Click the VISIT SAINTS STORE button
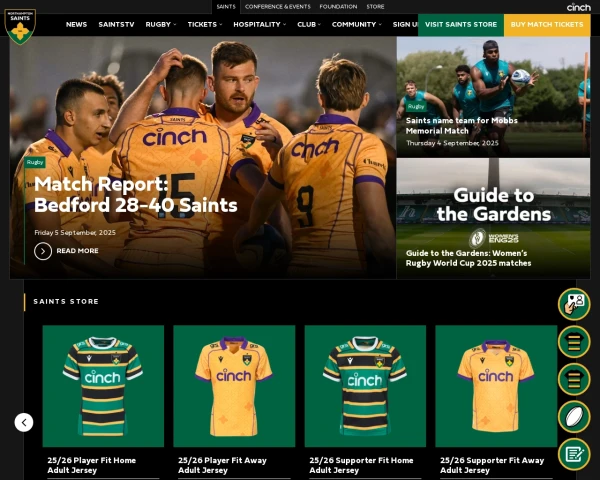Viewport: 600px width, 480px height. click(x=461, y=25)
